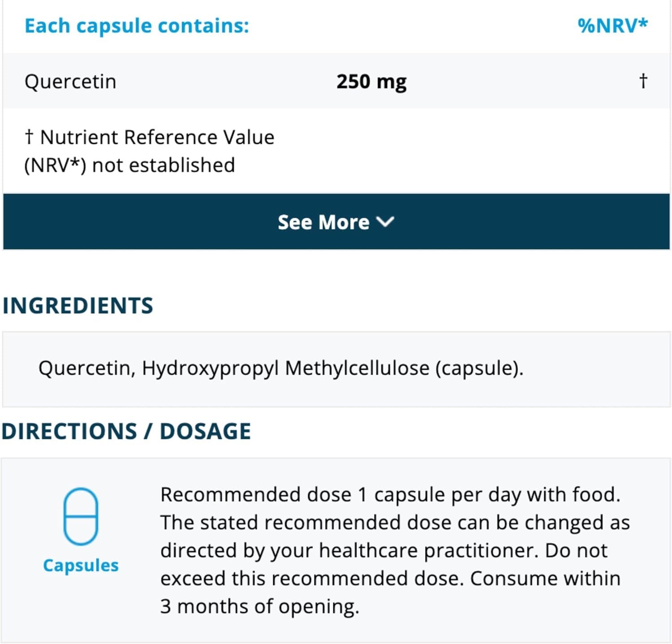Viewport: 672px width, 644px height.
Task: Click the "3 months of opening" text
Action: coord(260,606)
